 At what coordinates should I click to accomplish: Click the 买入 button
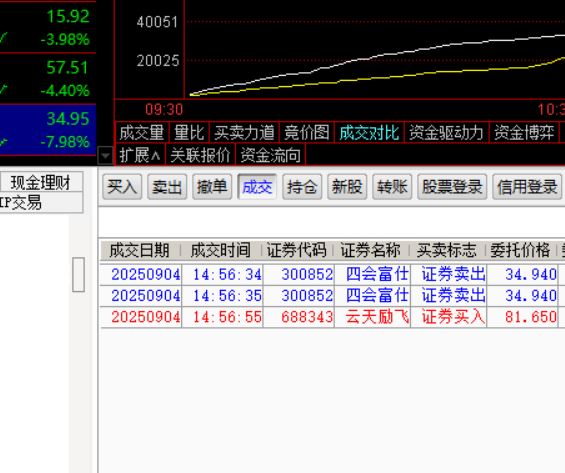click(122, 187)
